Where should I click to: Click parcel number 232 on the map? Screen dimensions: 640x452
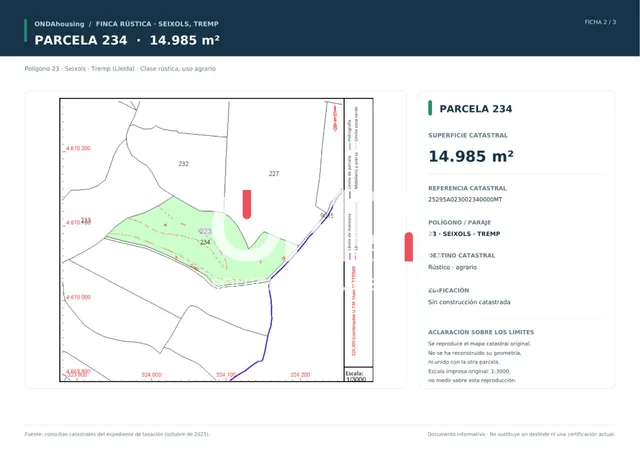tap(183, 164)
